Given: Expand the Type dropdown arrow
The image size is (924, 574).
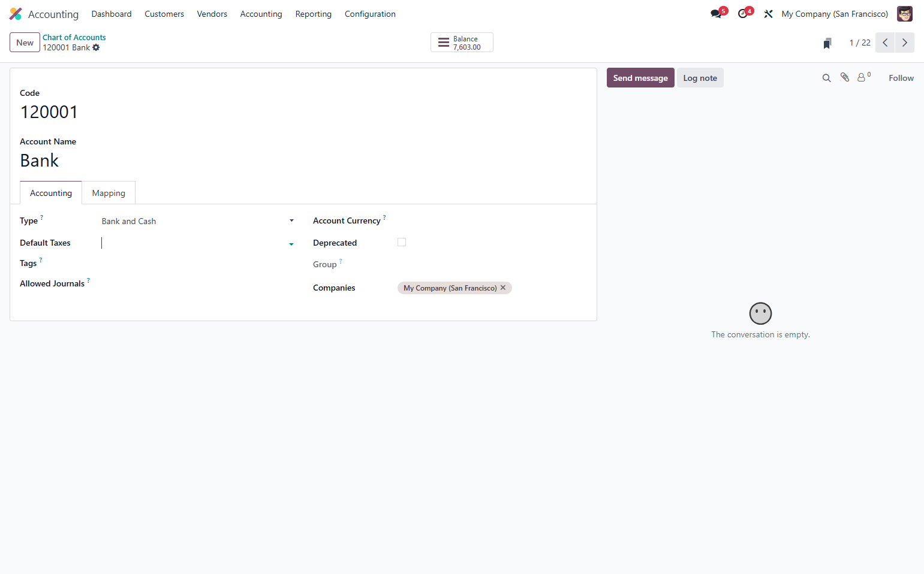Looking at the screenshot, I should pyautogui.click(x=291, y=221).
